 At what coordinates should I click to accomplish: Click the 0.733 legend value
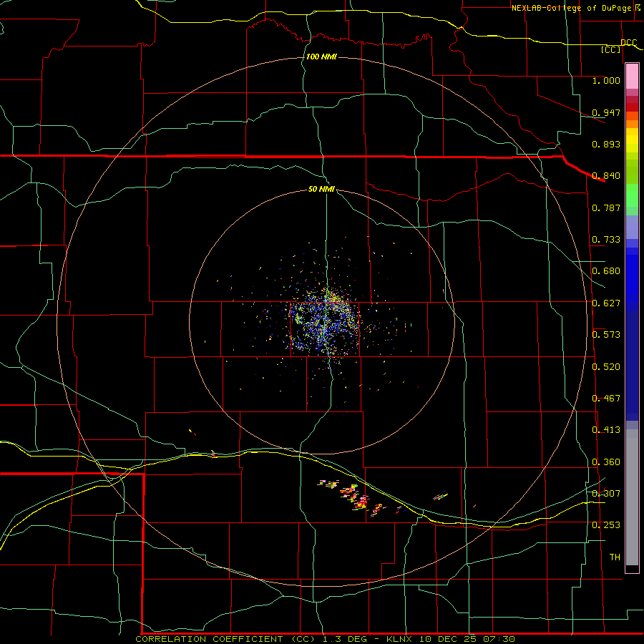pyautogui.click(x=606, y=240)
